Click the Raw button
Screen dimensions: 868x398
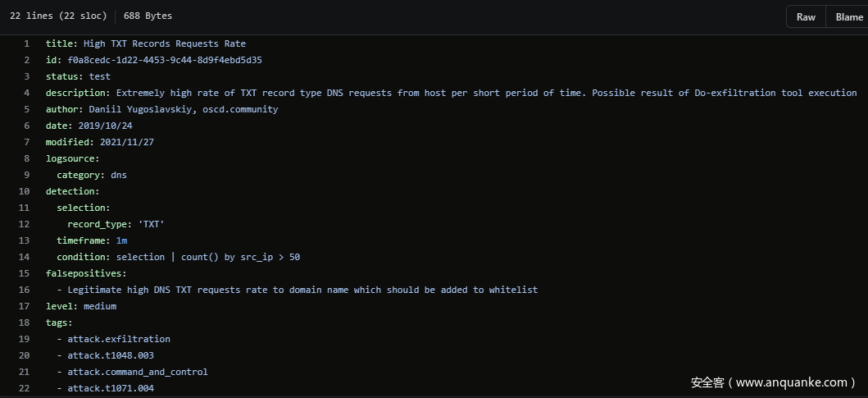(x=806, y=17)
